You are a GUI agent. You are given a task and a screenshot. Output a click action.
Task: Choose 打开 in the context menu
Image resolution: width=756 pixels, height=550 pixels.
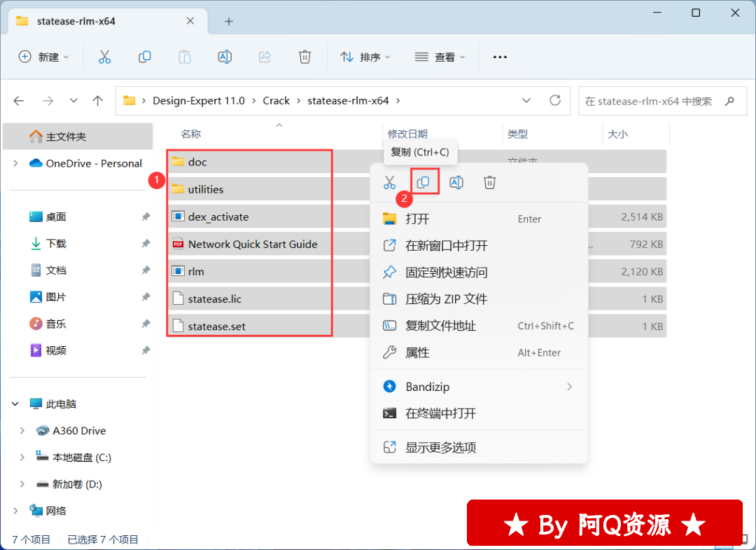tap(479, 219)
